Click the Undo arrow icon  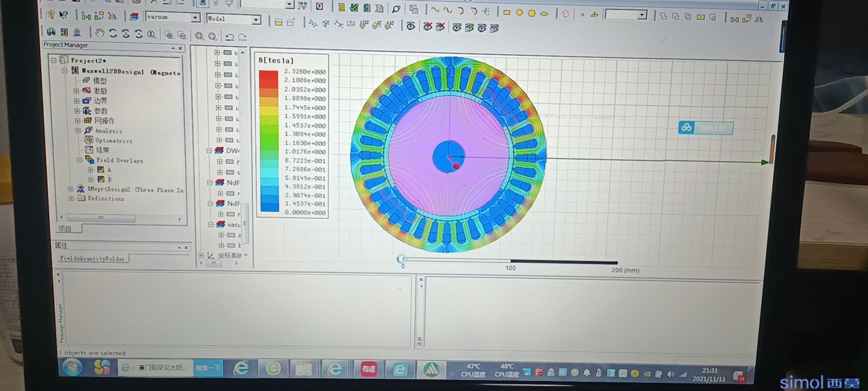tap(230, 37)
